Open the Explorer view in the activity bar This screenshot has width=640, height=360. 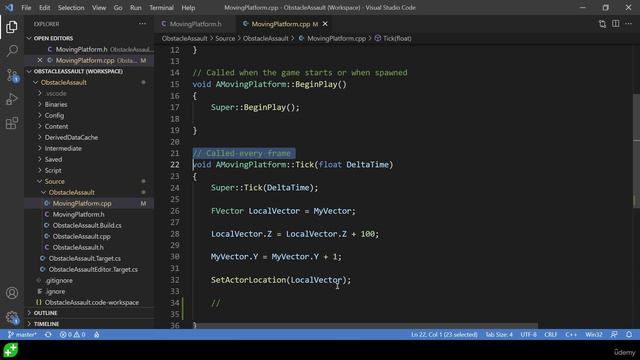(12, 27)
